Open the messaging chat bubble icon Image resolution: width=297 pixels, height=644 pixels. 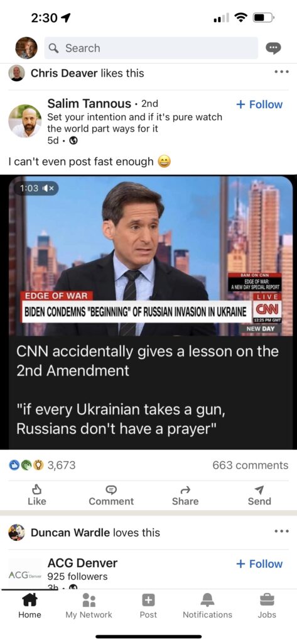tap(273, 48)
